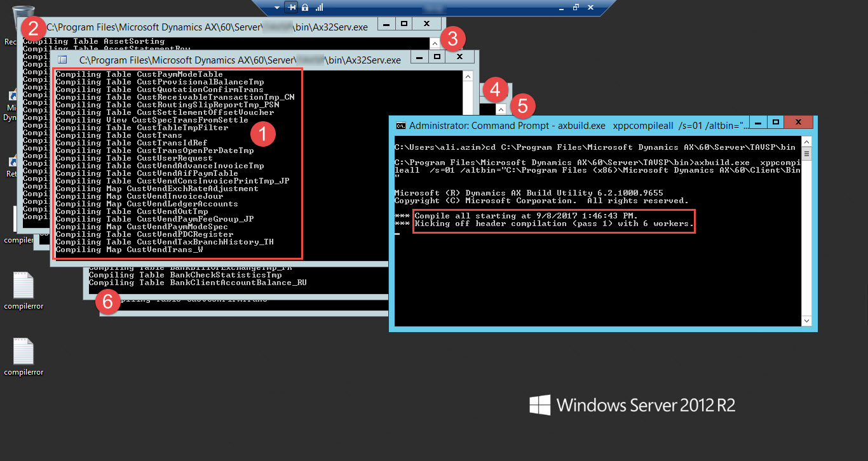Select the bottom-most compilerror file on desktop
The width and height of the screenshot is (868, 461).
[x=24, y=357]
